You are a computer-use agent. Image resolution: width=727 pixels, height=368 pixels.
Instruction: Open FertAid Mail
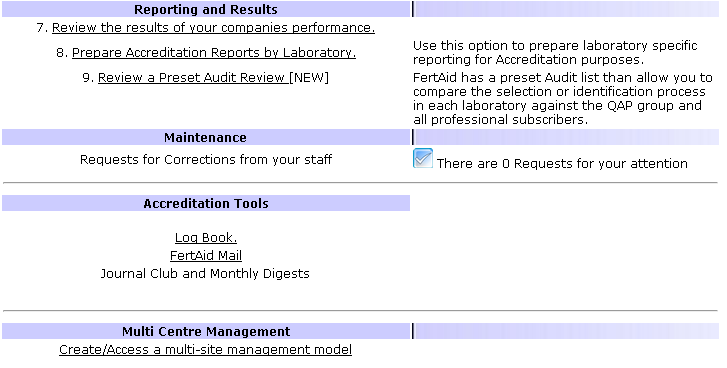(x=206, y=256)
